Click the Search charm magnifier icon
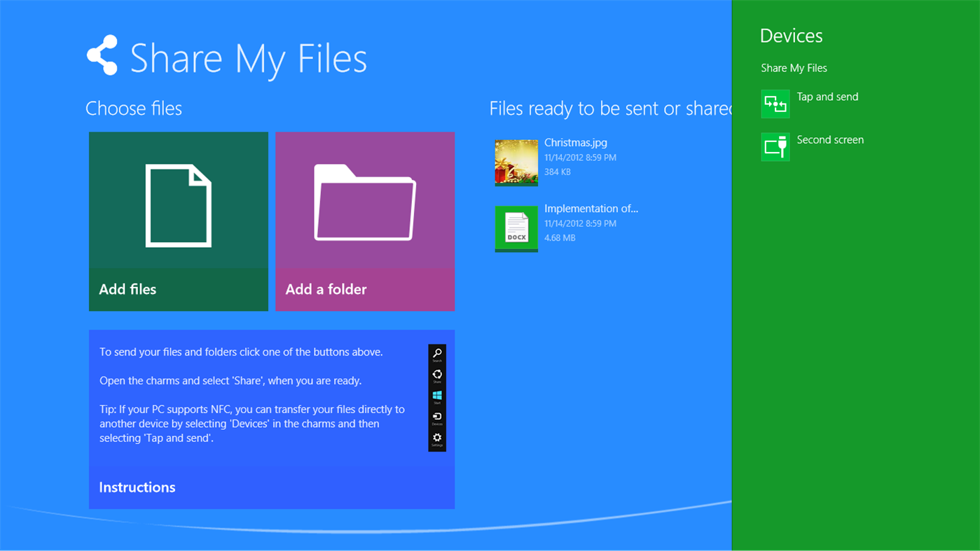 pos(436,351)
